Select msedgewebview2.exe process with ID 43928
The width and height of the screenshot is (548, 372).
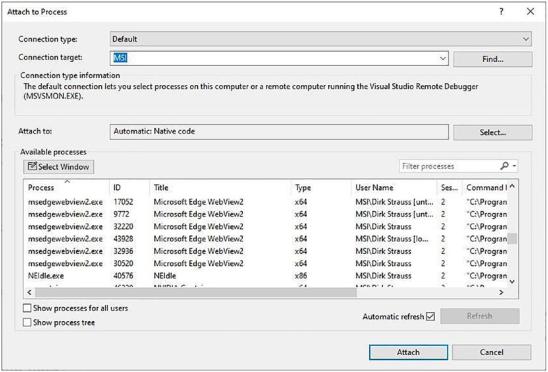[267, 239]
